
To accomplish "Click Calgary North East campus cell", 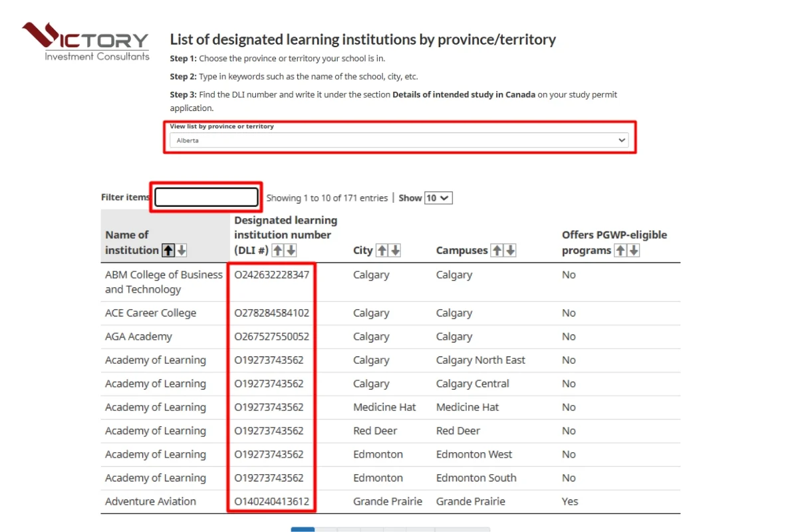I will pyautogui.click(x=481, y=360).
